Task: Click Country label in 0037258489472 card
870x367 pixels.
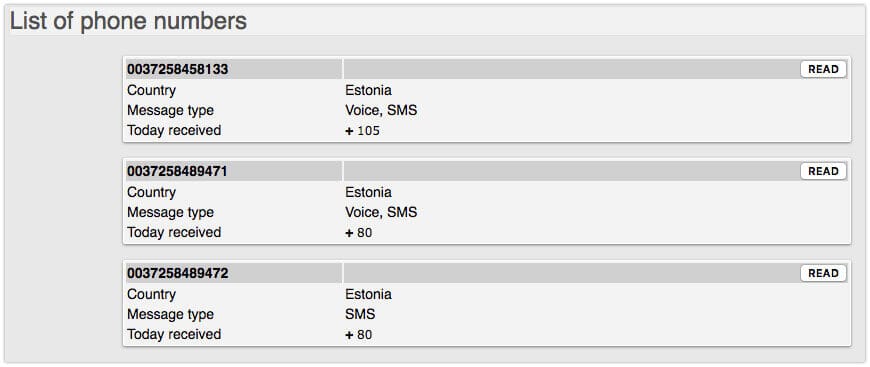Action: [151, 294]
